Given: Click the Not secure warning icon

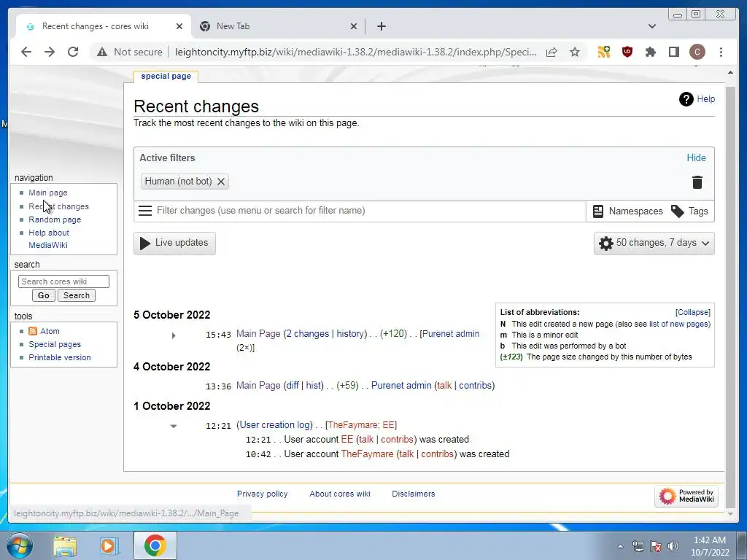Looking at the screenshot, I should 102,52.
